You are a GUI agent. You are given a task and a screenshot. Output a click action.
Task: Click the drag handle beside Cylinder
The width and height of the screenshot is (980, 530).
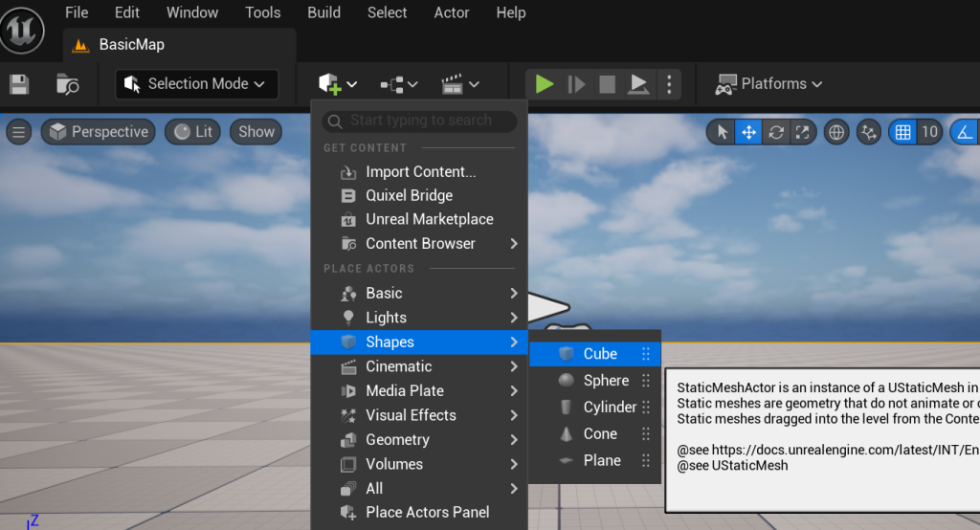coord(646,407)
